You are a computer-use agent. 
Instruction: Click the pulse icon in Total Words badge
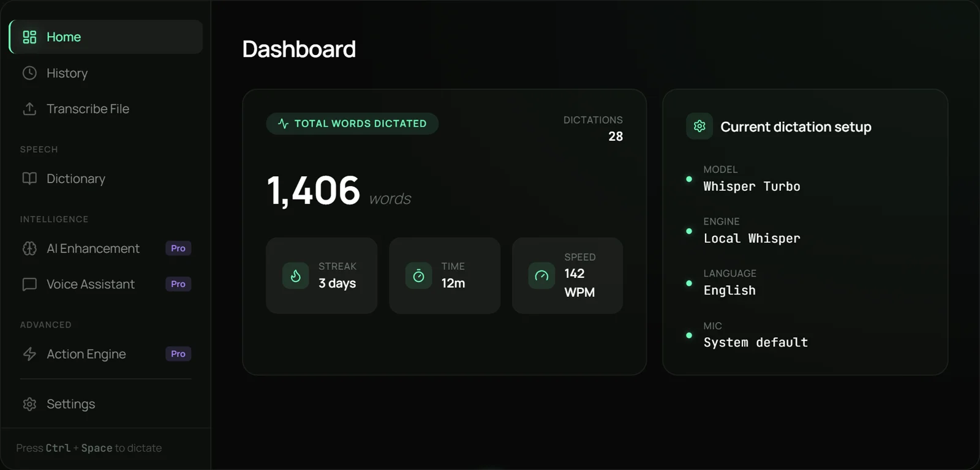pos(283,123)
